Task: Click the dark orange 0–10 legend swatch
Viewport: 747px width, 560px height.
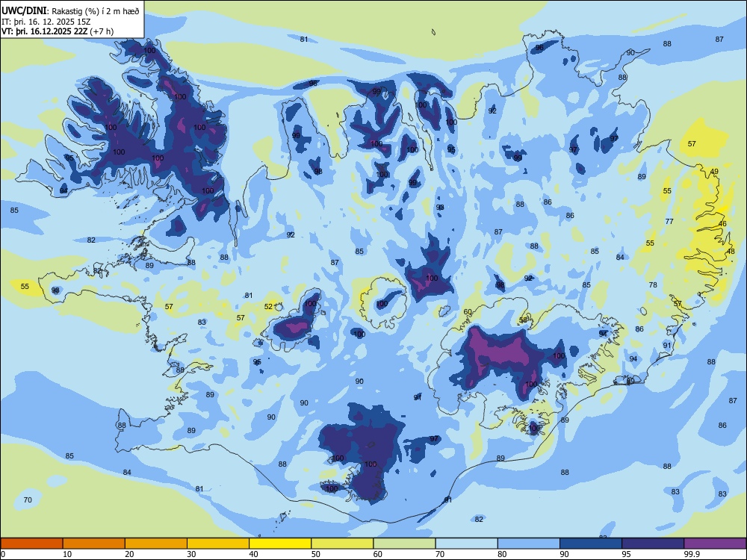Action: click(31, 544)
